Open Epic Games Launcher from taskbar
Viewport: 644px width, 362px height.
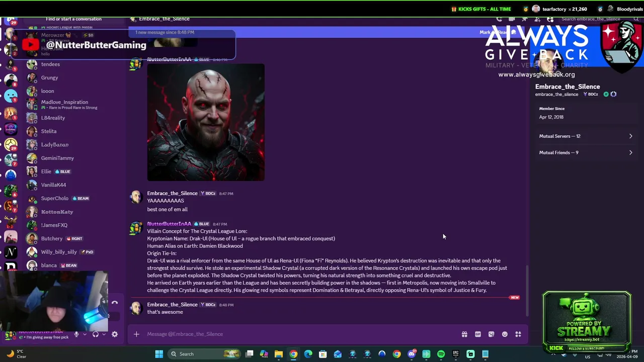pos(456,354)
